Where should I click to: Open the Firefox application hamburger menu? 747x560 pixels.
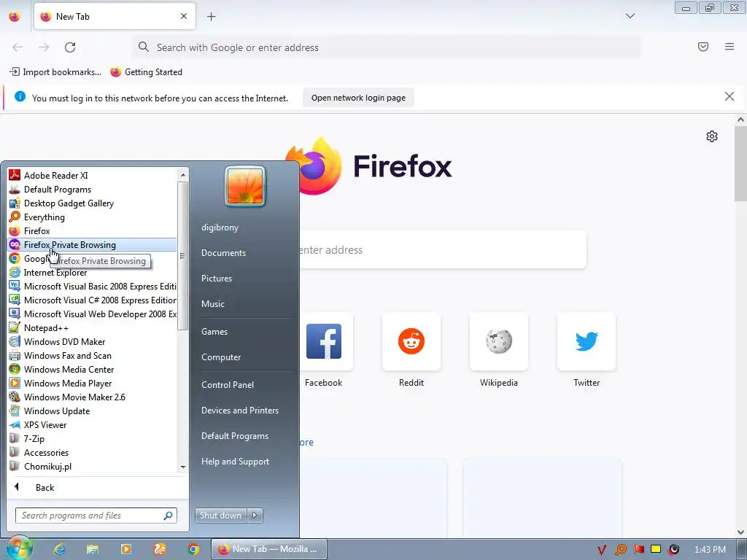coord(729,47)
